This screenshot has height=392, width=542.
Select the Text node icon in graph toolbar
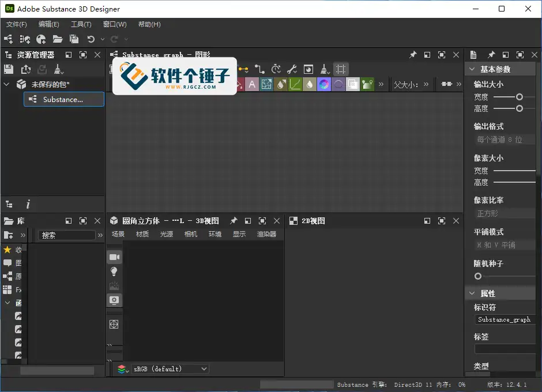click(253, 84)
